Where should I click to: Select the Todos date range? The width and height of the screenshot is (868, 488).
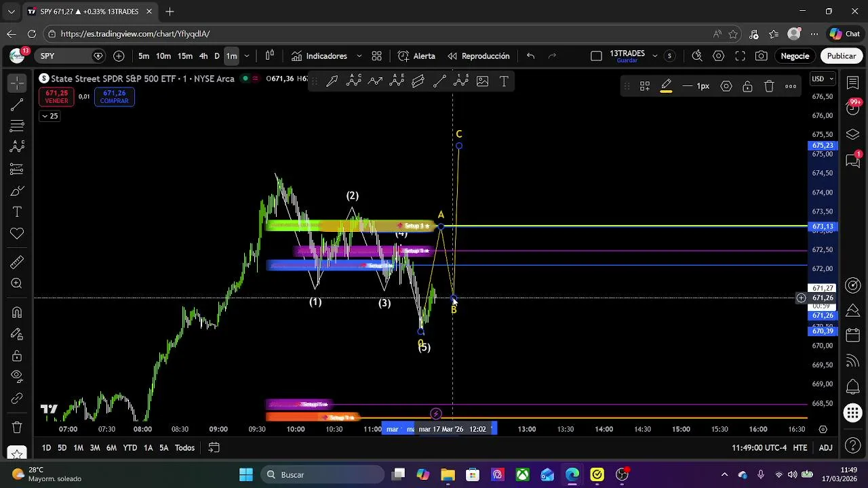pos(185,448)
